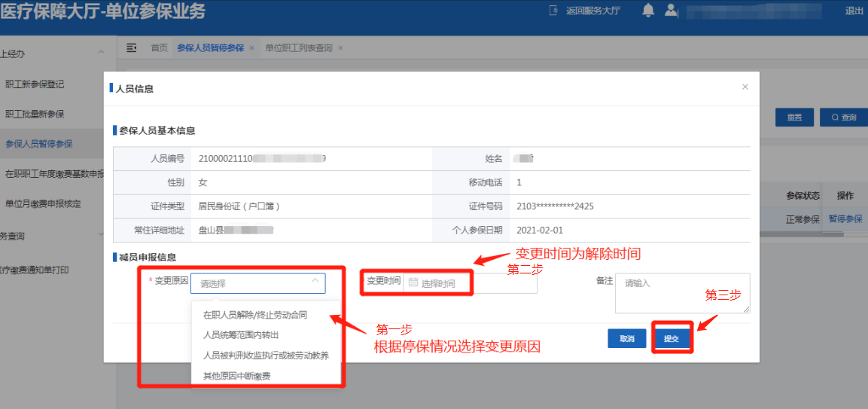Click the 重置 button
The width and height of the screenshot is (868, 409).
pos(794,118)
